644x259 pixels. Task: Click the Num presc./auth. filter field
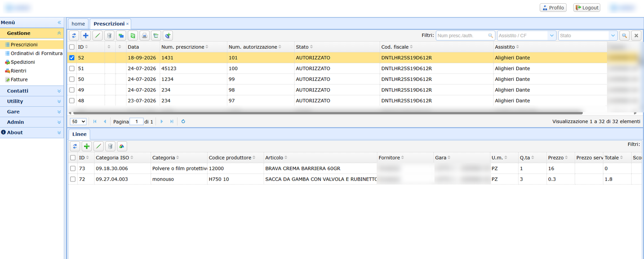pos(465,35)
